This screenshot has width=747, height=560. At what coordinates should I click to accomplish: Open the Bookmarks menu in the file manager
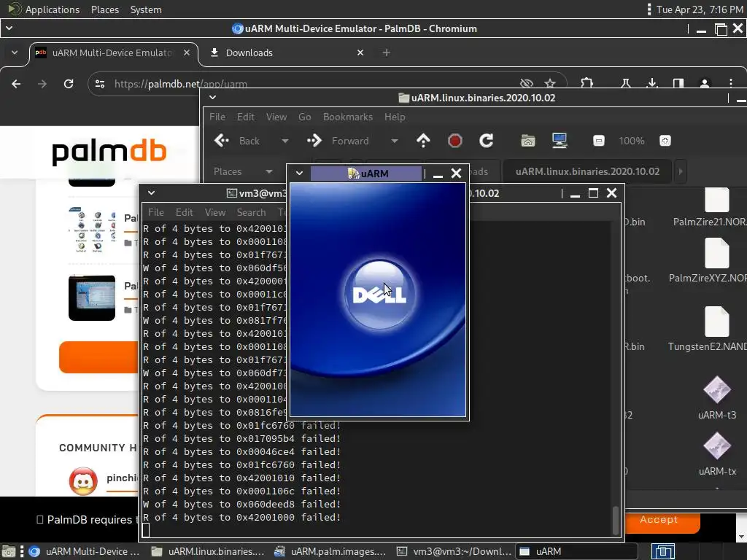tap(348, 117)
